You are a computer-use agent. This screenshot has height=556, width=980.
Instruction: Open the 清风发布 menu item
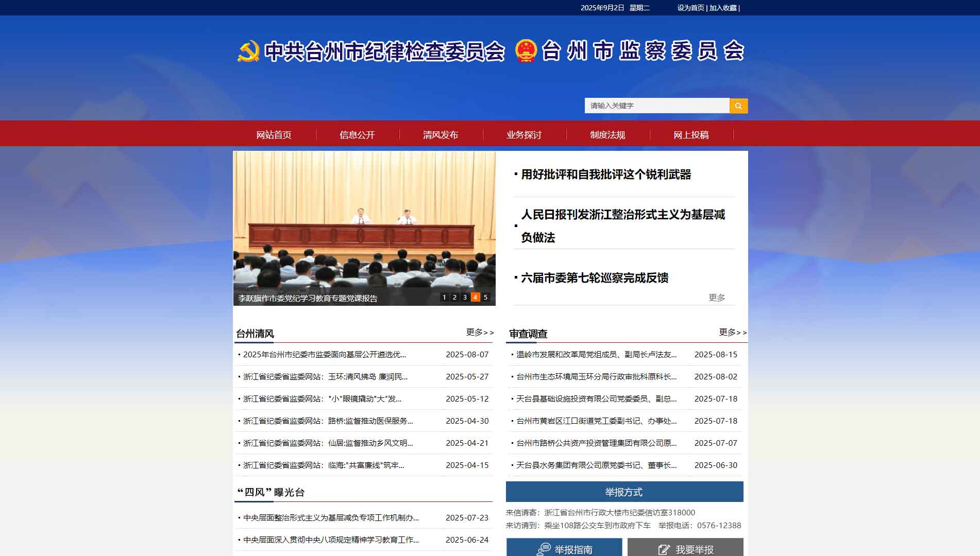(x=441, y=135)
